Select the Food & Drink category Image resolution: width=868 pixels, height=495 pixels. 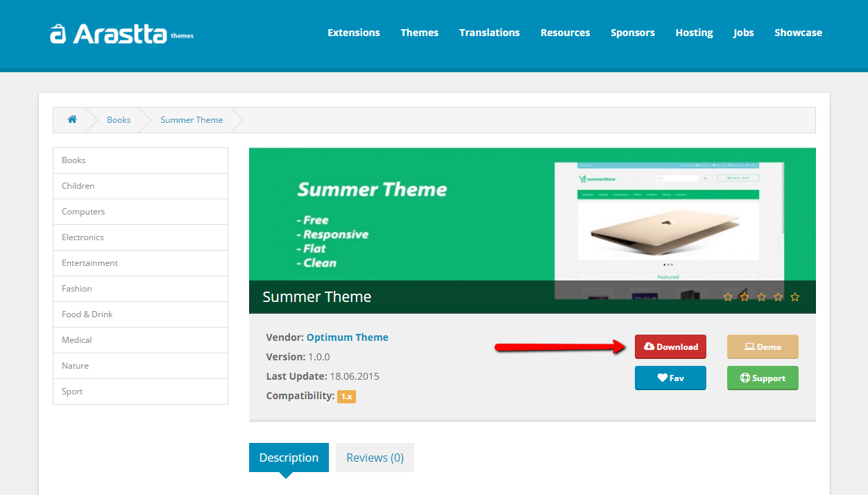point(140,314)
